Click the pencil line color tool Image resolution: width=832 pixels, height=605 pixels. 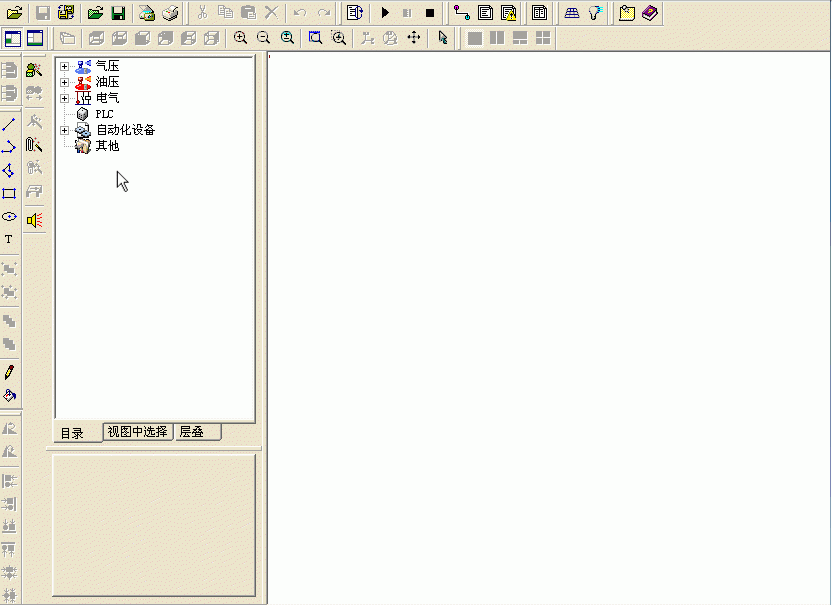[x=9, y=372]
